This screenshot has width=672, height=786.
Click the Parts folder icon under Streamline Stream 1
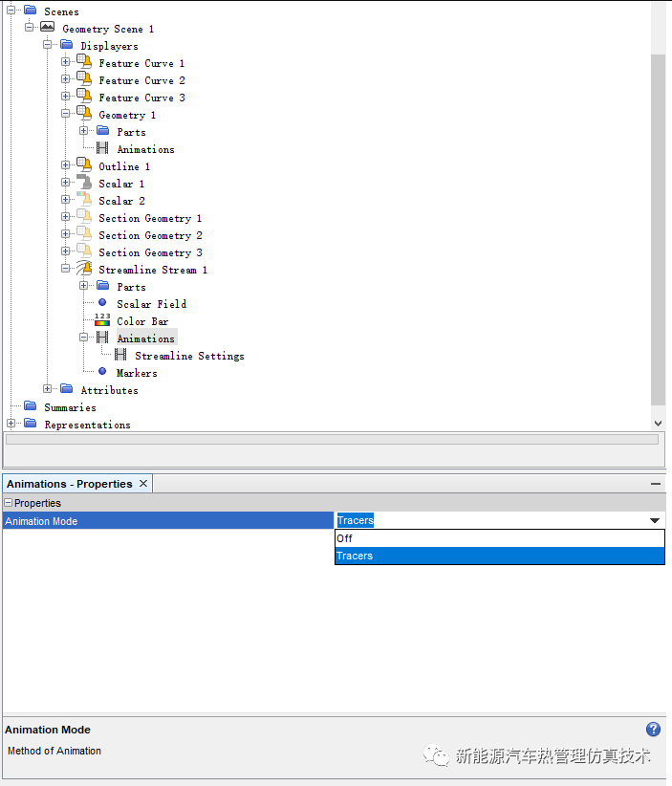coord(103,286)
